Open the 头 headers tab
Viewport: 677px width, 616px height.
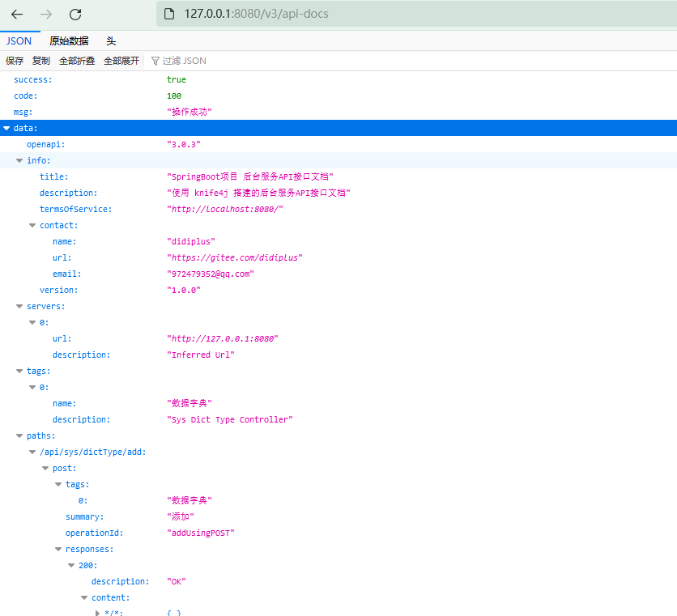(x=111, y=40)
